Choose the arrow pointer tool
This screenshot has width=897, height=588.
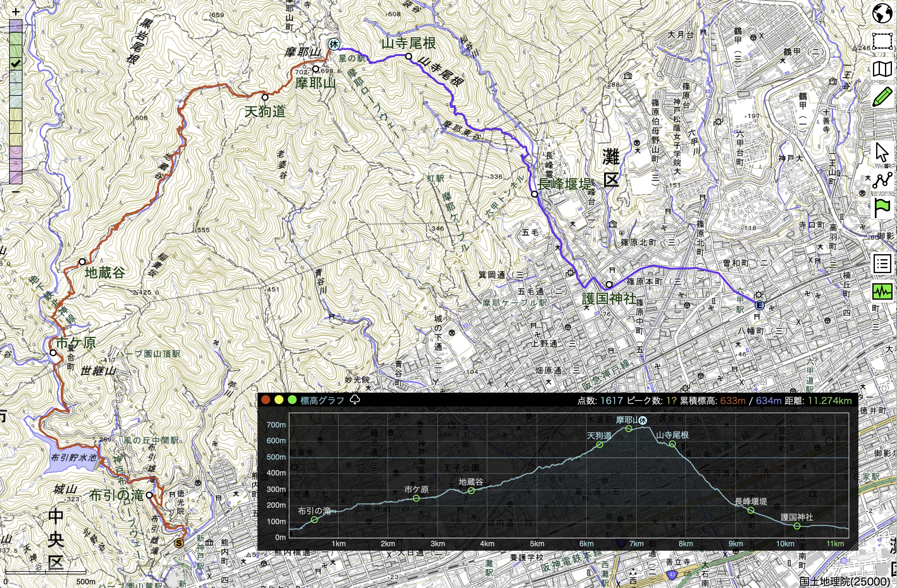[883, 152]
